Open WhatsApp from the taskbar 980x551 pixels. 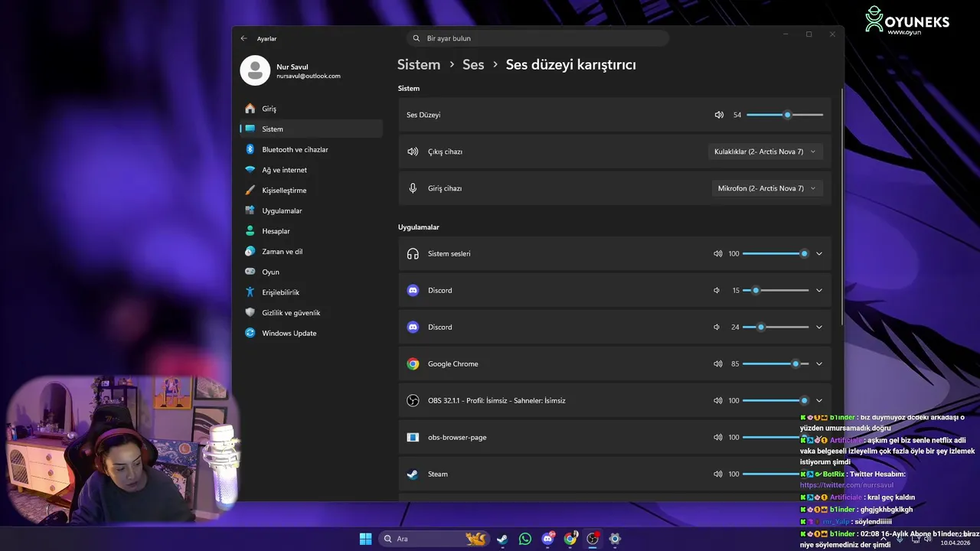point(524,539)
